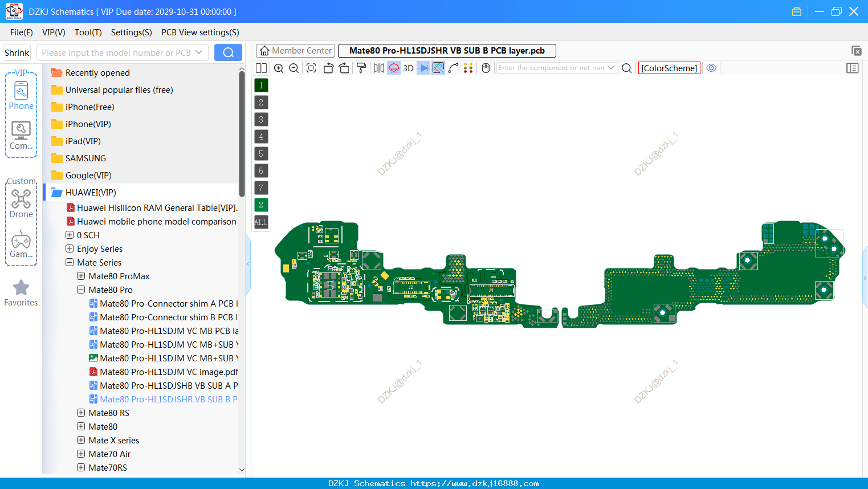
Task: Expand the Mate80 ProMax node
Action: coord(81,276)
